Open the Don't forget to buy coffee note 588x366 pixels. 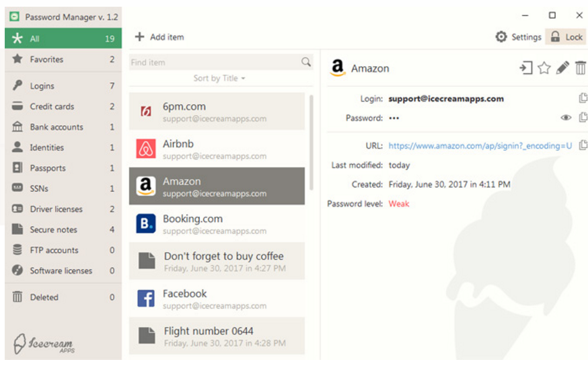(x=217, y=261)
